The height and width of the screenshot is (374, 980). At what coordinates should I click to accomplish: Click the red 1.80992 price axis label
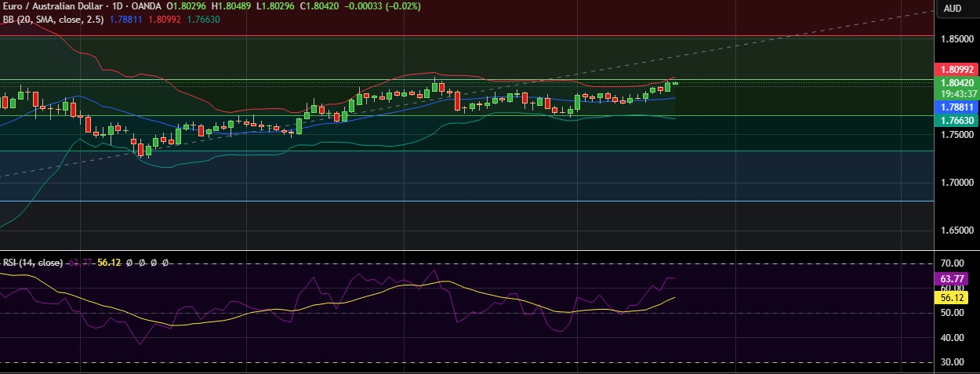coord(956,70)
